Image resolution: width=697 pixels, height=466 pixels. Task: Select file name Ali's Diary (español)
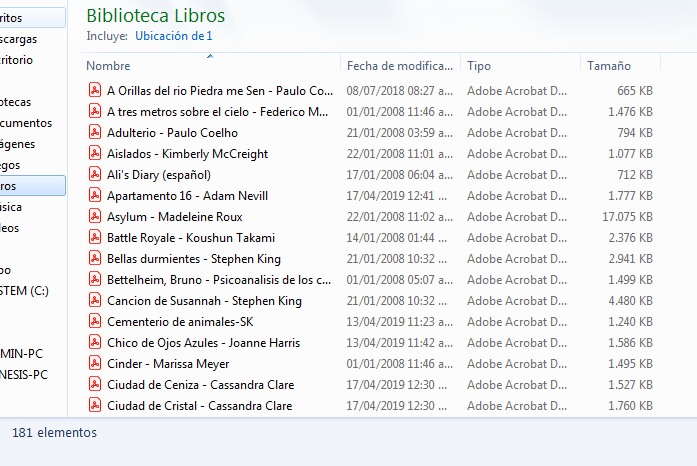point(159,175)
